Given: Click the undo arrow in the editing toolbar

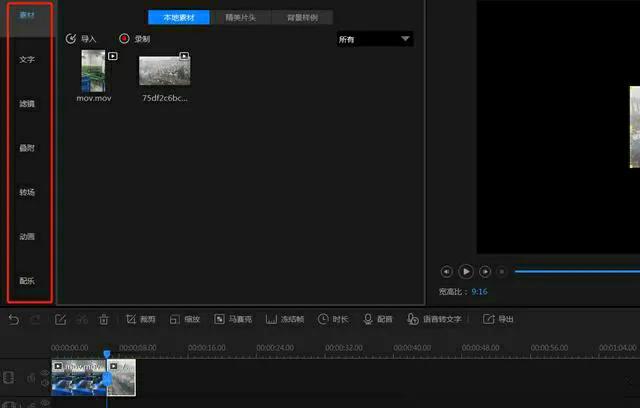Looking at the screenshot, I should click(x=14, y=319).
